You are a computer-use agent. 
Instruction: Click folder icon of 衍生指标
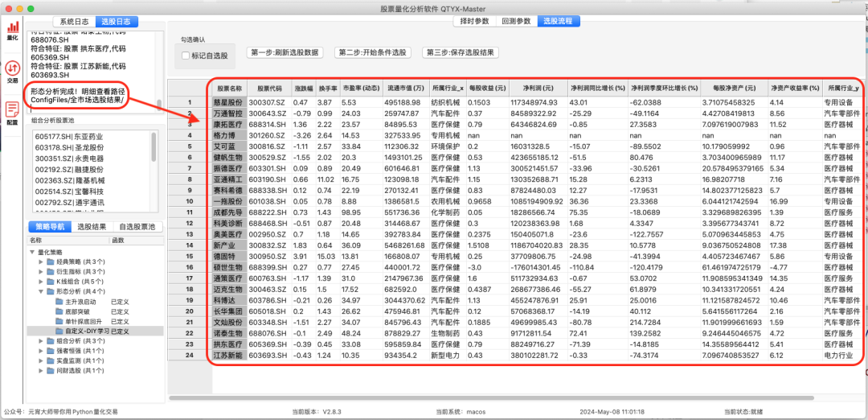[x=51, y=271]
